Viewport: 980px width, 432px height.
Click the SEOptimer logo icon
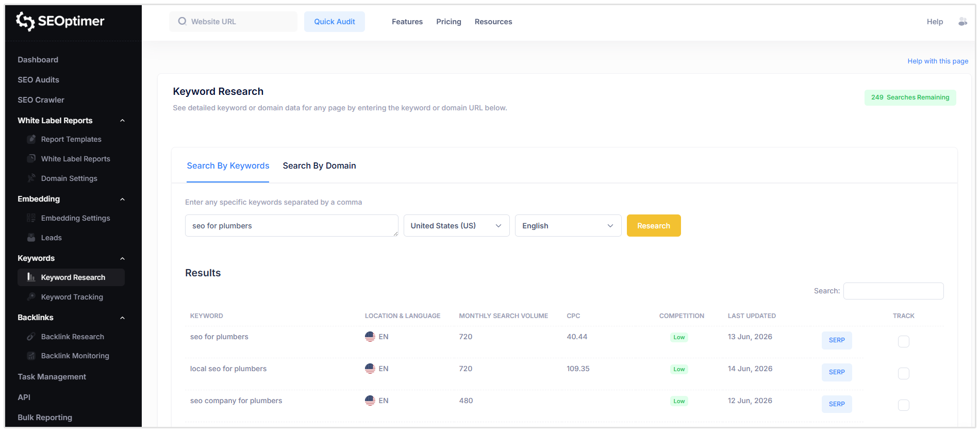(25, 21)
